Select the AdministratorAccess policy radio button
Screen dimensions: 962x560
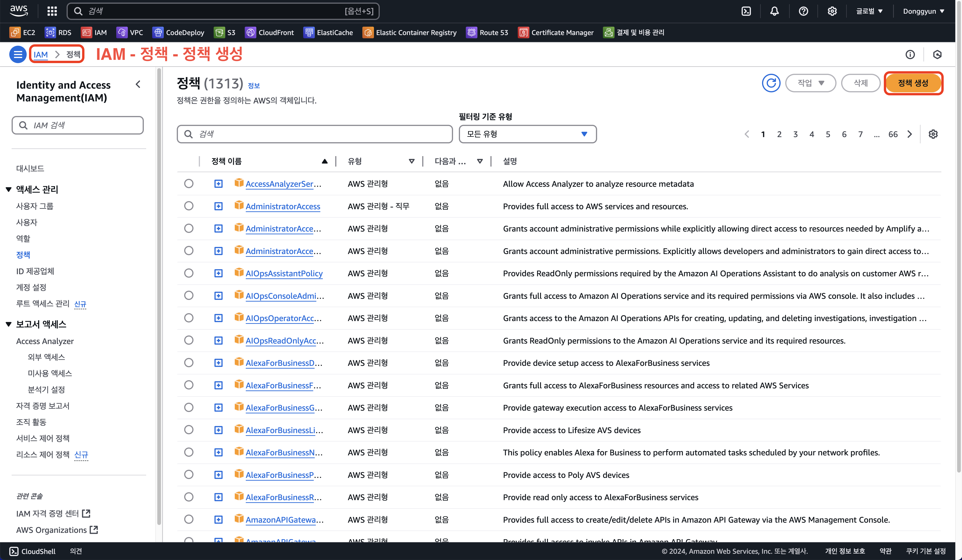click(189, 206)
